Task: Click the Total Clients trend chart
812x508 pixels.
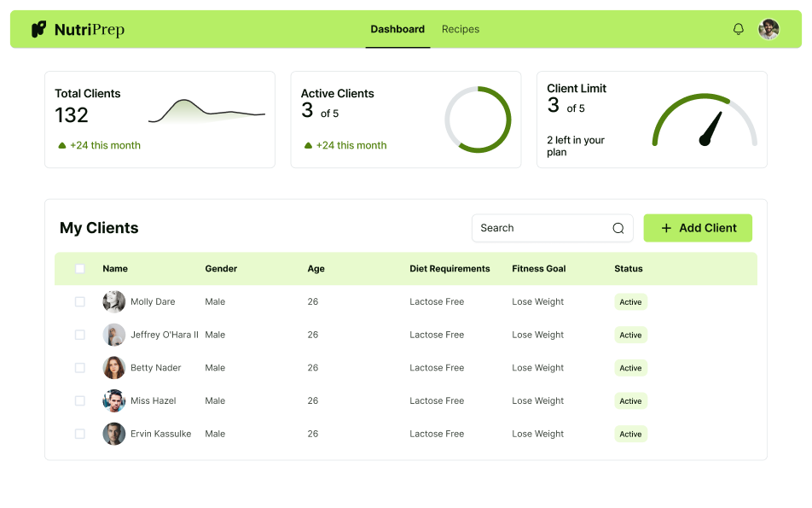Action: point(206,112)
